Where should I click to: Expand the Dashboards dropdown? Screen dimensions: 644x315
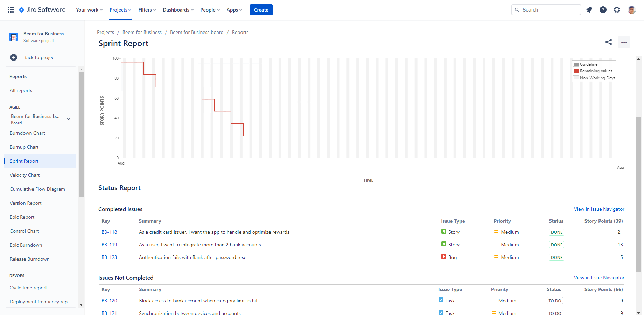178,9
